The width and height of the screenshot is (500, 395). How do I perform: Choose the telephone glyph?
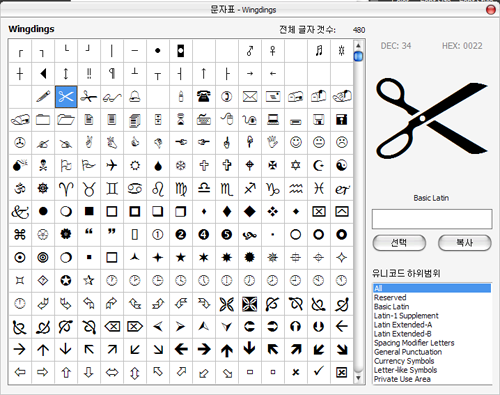point(204,97)
